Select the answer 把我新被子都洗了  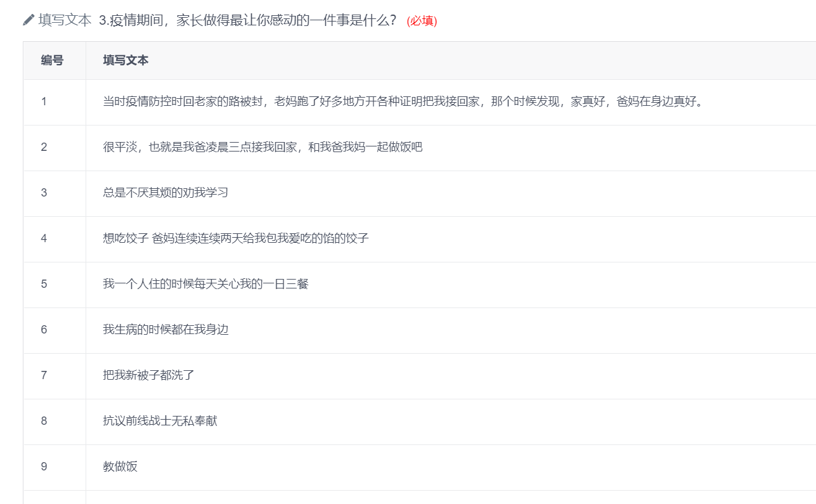coord(148,375)
